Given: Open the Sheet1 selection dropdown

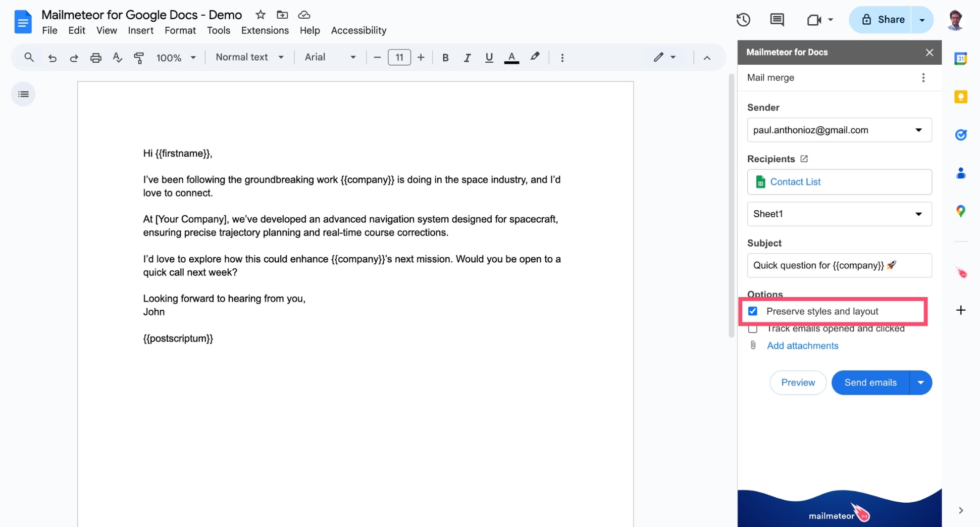Looking at the screenshot, I should pos(839,214).
